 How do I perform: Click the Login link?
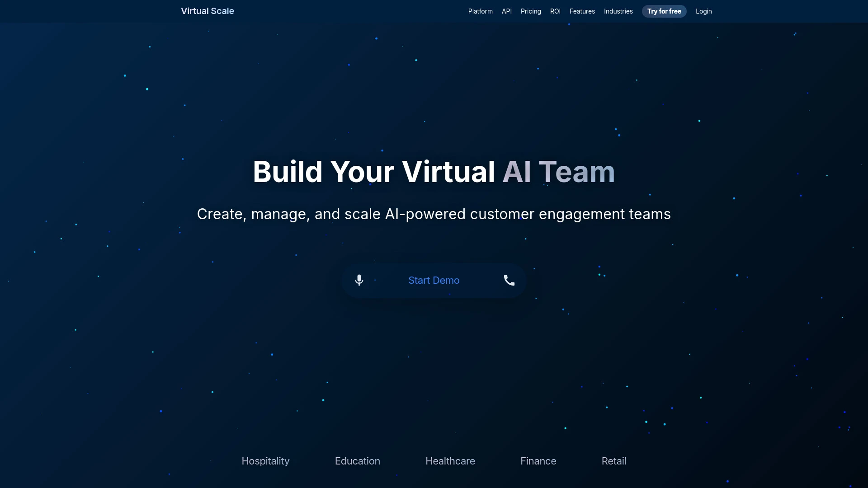click(703, 11)
